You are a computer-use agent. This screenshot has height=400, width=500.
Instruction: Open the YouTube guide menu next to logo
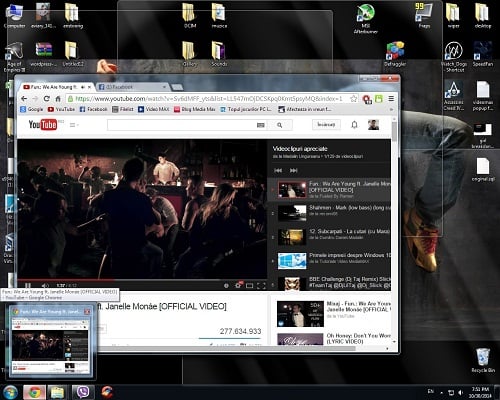click(74, 125)
